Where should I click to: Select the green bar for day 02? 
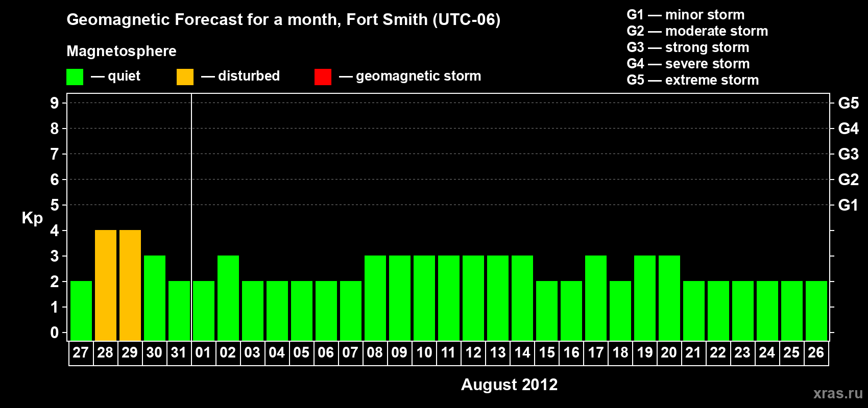tap(228, 298)
